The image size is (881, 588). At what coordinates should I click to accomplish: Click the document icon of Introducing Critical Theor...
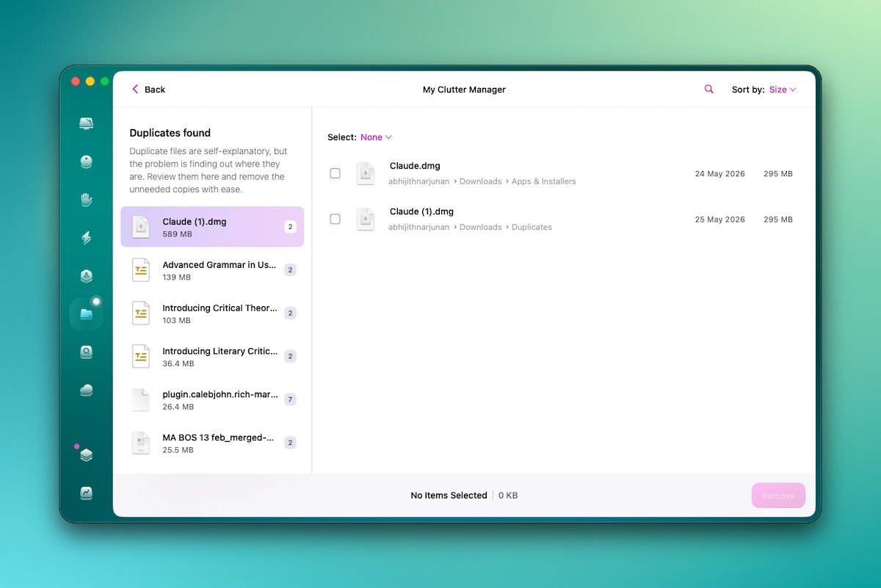point(140,313)
